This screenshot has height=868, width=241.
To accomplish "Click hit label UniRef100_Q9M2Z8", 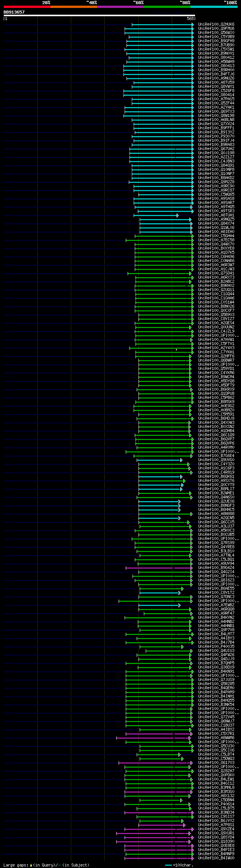I will pyautogui.click(x=216, y=182).
